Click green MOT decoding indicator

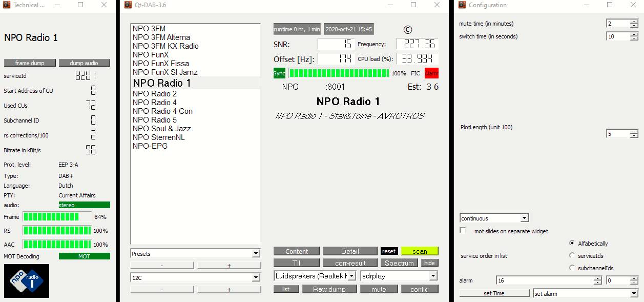point(84,256)
